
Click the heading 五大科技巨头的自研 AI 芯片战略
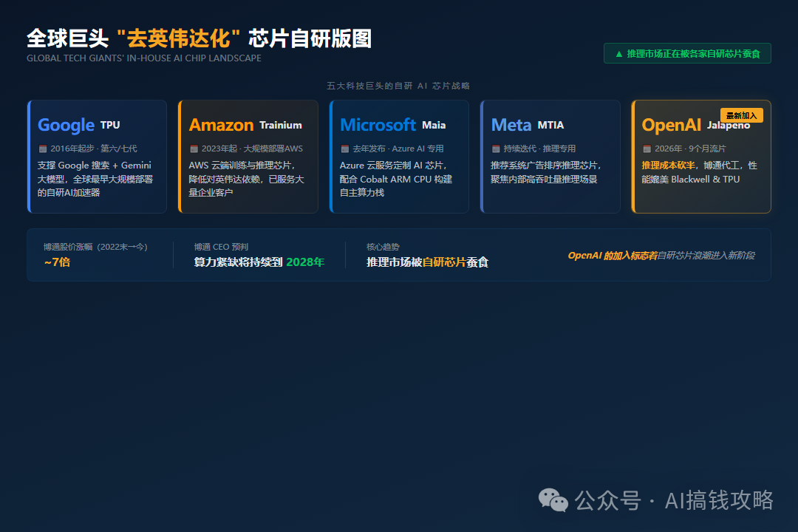pyautogui.click(x=398, y=86)
